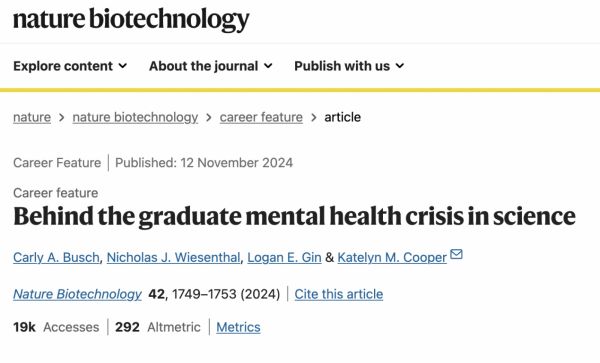Open author Logan E. Gin
600x363 pixels.
click(x=284, y=257)
